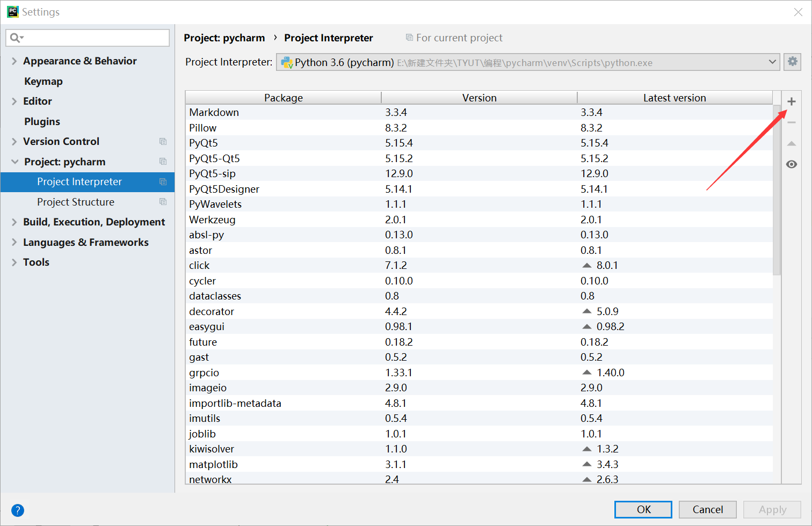Image resolution: width=812 pixels, height=526 pixels.
Task: Select the future package row
Action: pyautogui.click(x=479, y=342)
